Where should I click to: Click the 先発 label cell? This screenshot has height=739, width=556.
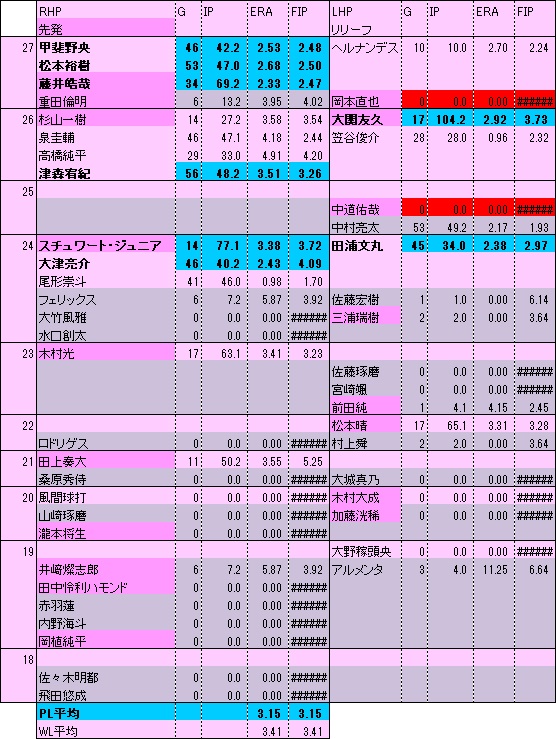tap(106, 29)
